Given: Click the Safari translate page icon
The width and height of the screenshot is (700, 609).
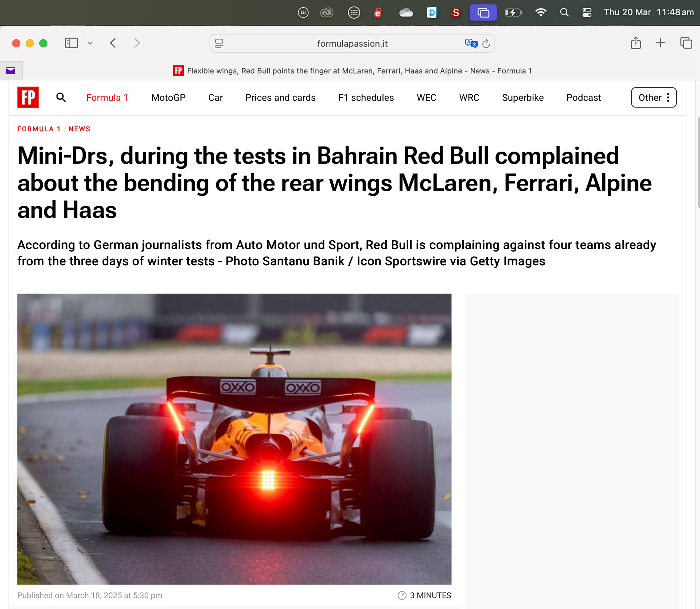Looking at the screenshot, I should pyautogui.click(x=471, y=43).
